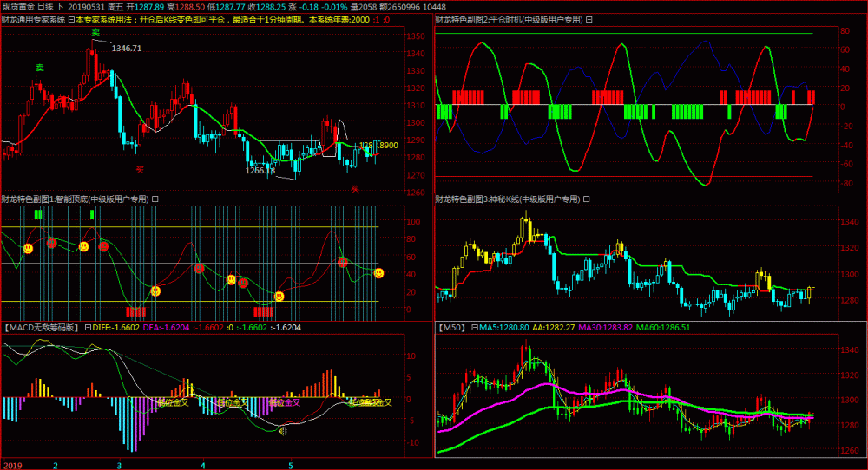Image resolution: width=868 pixels, height=470 pixels.
Task: Click the green 卖 signal above 1346.71 peak
Action: [95, 32]
